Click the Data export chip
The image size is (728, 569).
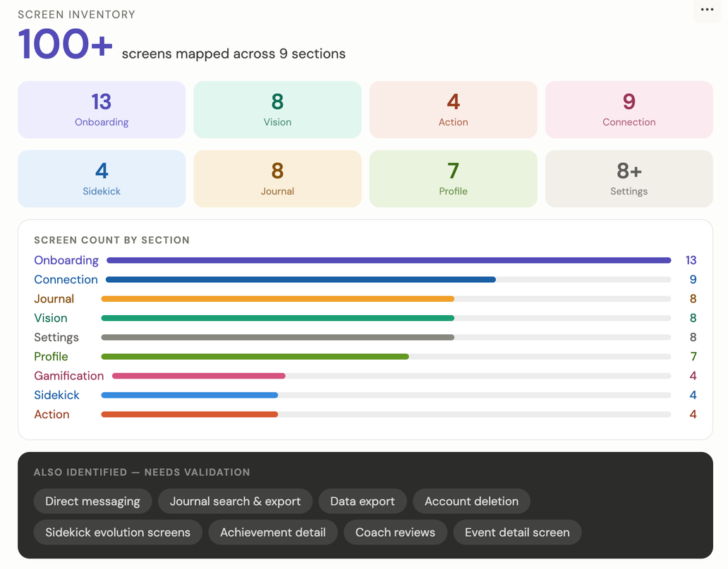363,501
